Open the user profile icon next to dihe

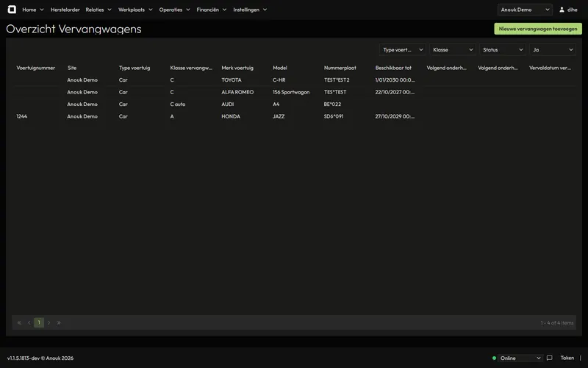click(x=562, y=10)
